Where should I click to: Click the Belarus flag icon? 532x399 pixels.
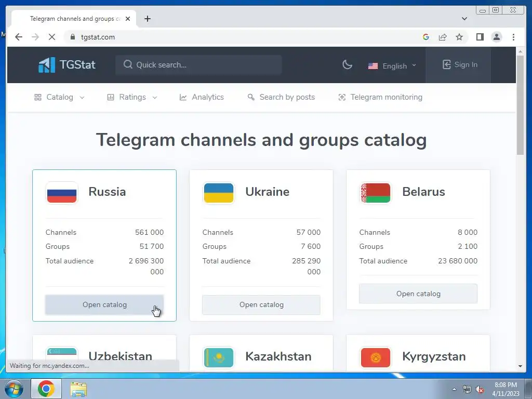(x=376, y=193)
